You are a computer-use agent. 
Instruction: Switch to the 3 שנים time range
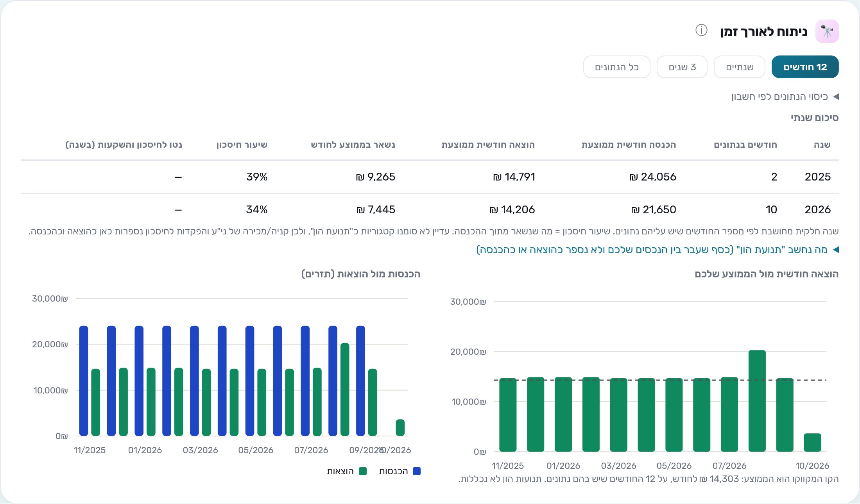coord(682,67)
